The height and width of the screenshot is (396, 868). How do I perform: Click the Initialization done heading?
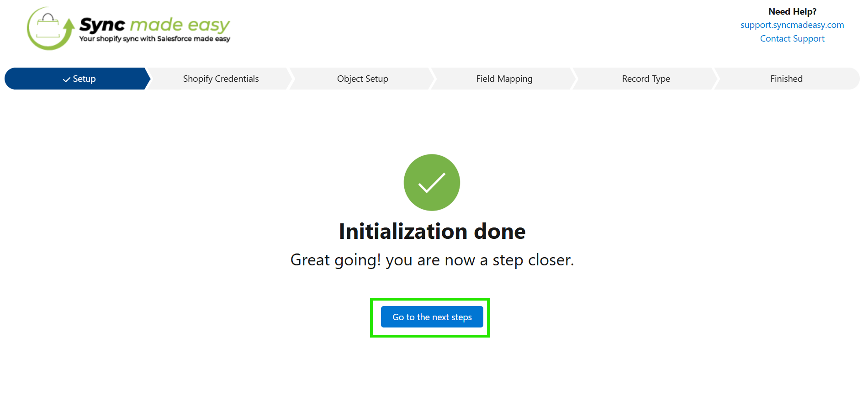[x=432, y=232]
